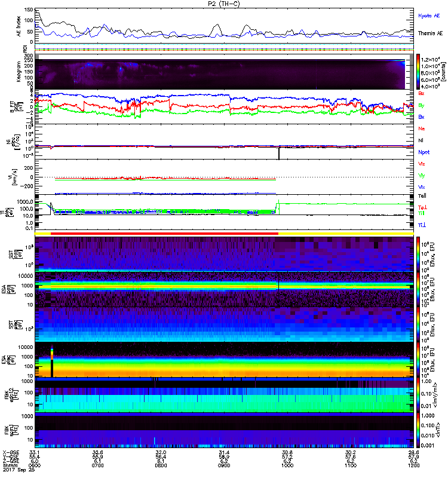Click the Keogram counts color bar

(418, 72)
